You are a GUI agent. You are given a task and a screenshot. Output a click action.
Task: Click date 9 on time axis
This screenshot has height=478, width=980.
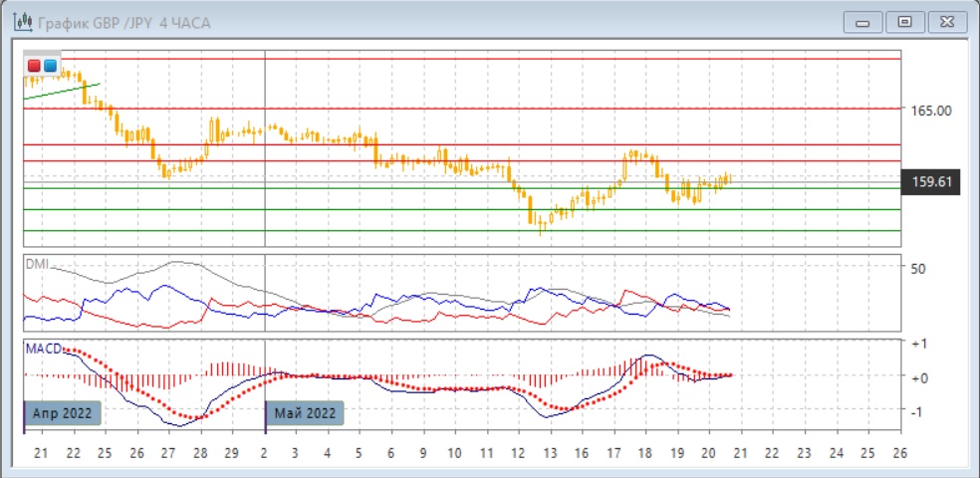(423, 453)
